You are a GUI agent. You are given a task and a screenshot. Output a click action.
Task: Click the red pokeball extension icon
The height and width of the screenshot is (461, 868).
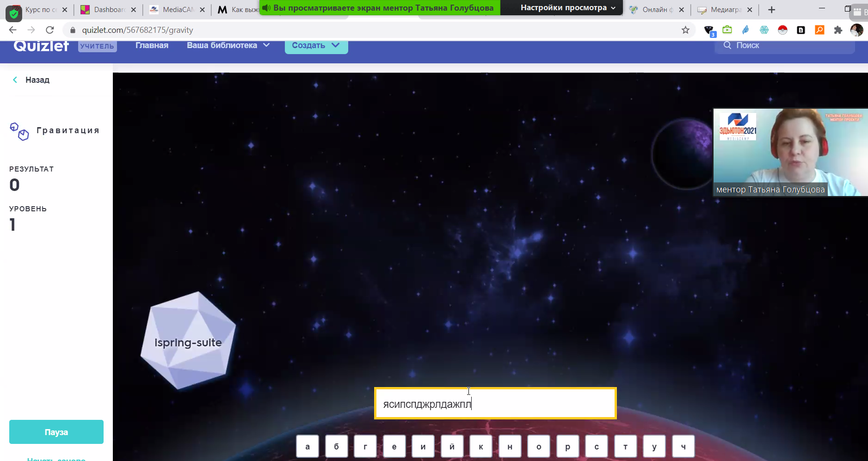[x=782, y=30]
